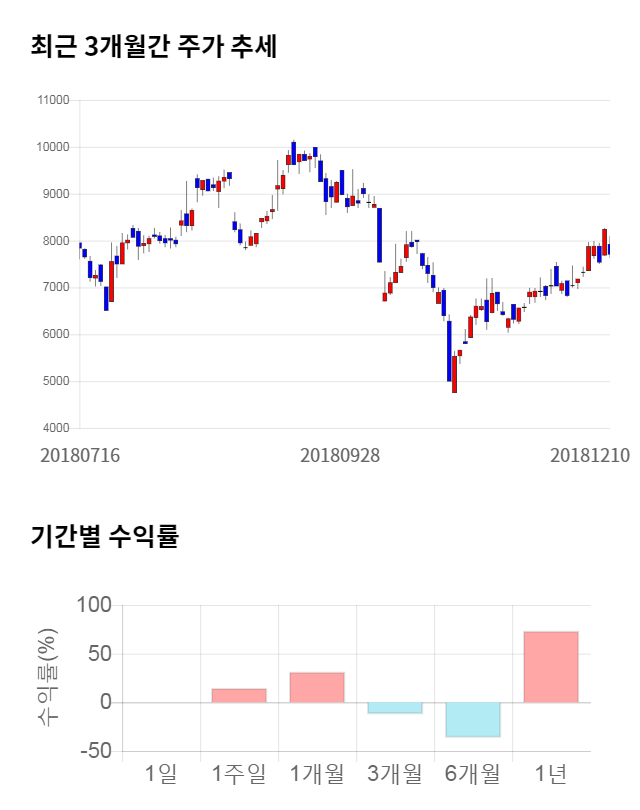Click the 1일 x-axis label
Image resolution: width=640 pixels, height=810 pixels.
(x=160, y=773)
